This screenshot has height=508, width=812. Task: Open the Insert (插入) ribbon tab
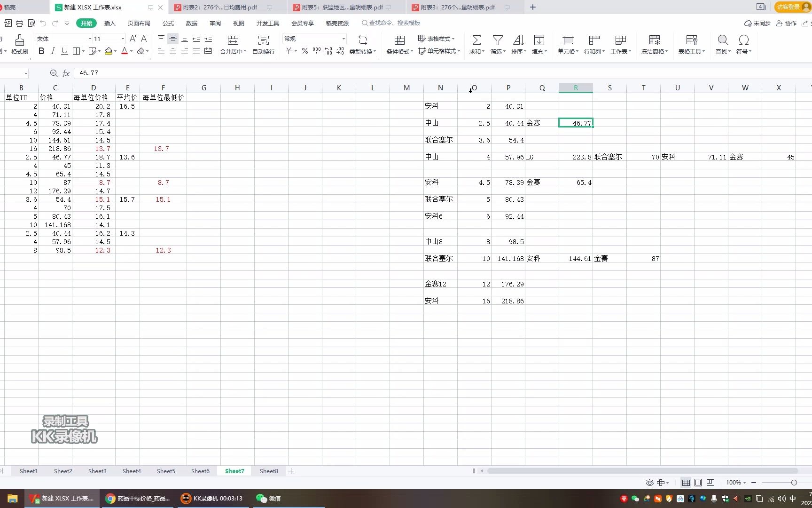tap(109, 23)
